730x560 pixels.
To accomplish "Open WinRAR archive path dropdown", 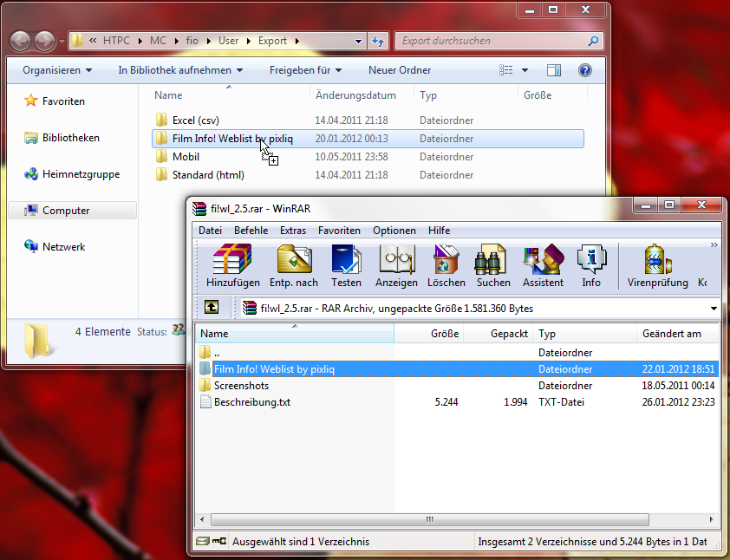I will (x=714, y=308).
